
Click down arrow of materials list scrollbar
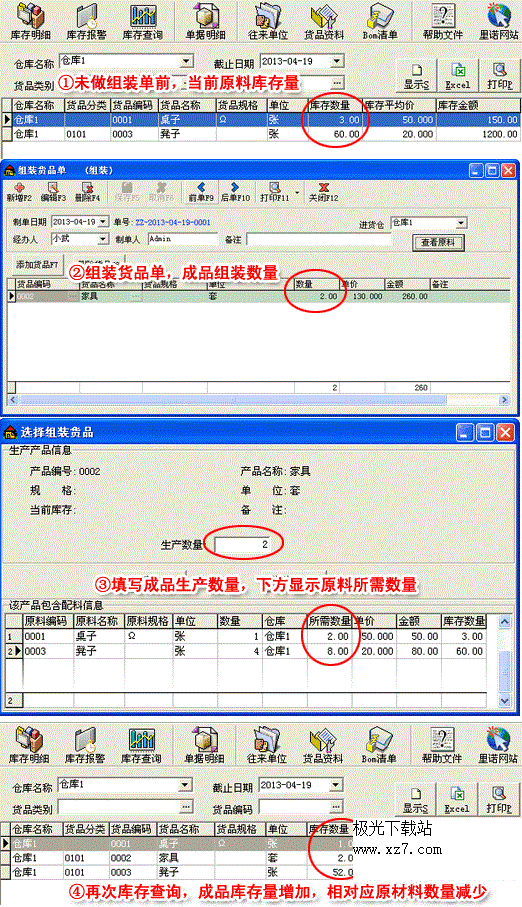pyautogui.click(x=505, y=700)
